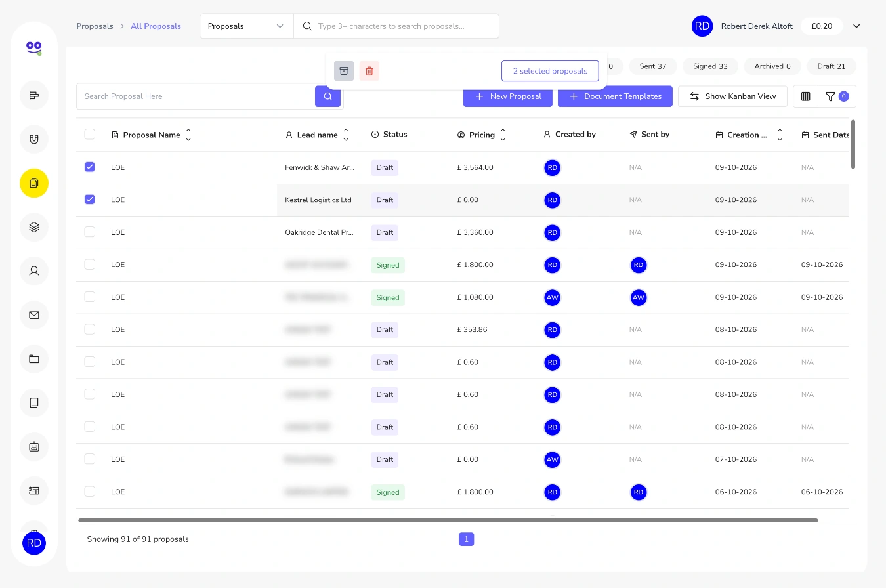886x588 pixels.
Task: Click the purple search magnifier button
Action: (327, 96)
